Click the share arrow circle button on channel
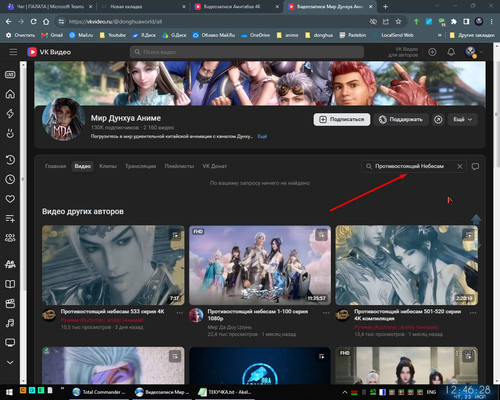The width and height of the screenshot is (500, 400). [438, 119]
